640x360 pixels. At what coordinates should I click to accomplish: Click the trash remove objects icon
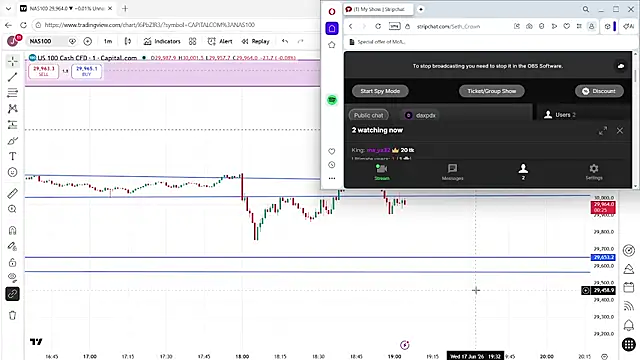(x=13, y=315)
